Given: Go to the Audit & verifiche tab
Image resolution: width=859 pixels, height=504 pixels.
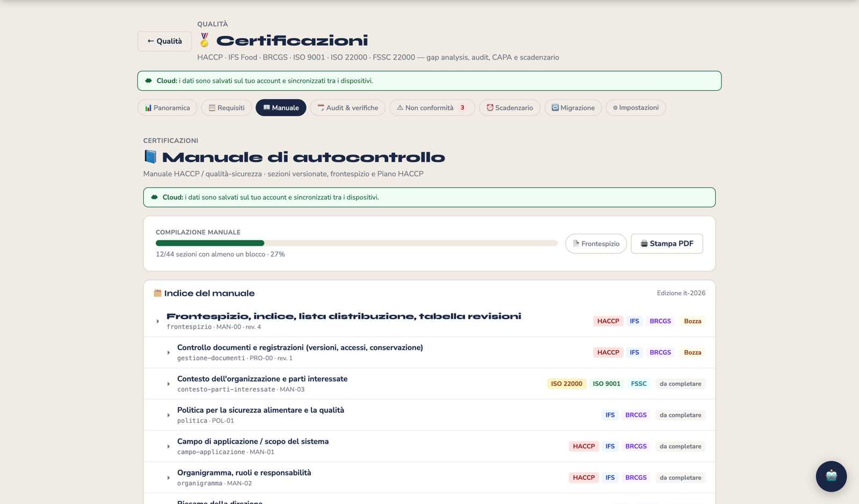Looking at the screenshot, I should click(x=348, y=108).
